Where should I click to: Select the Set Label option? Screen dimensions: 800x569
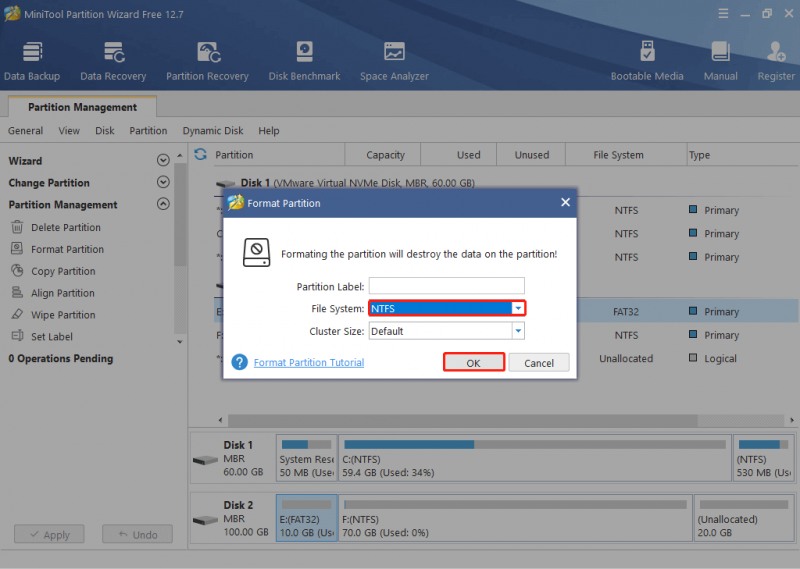[x=52, y=336]
